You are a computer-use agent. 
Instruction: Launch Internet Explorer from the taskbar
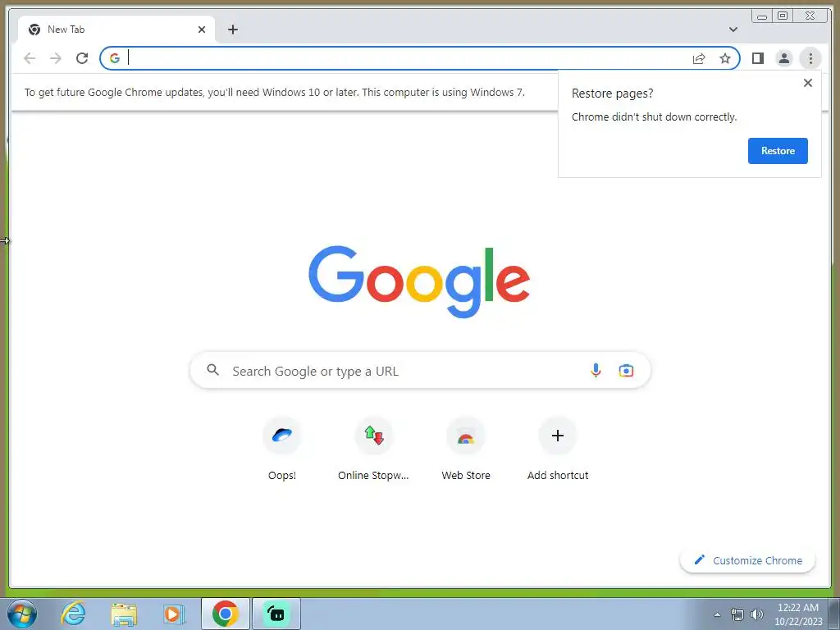[x=73, y=614]
